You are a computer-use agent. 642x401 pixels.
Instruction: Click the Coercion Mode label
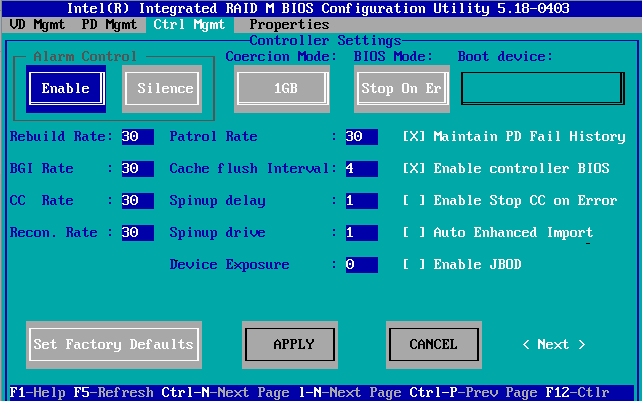(x=281, y=57)
